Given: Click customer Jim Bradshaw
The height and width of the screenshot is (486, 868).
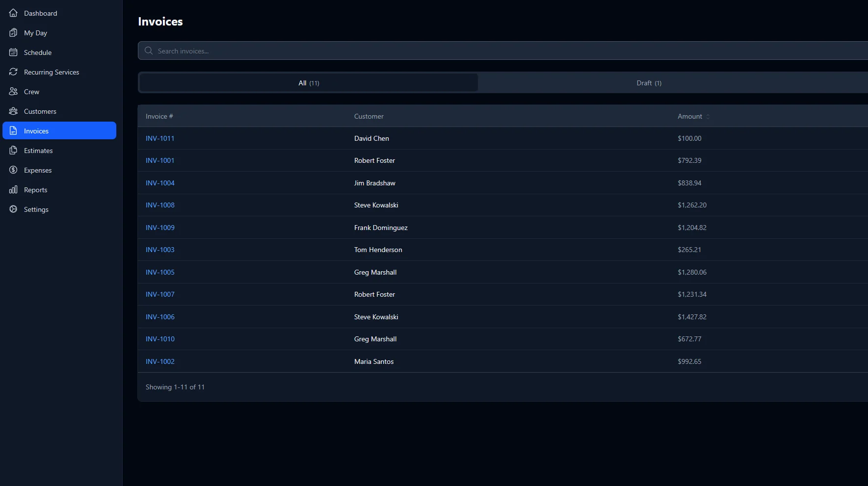Looking at the screenshot, I should pyautogui.click(x=375, y=183).
